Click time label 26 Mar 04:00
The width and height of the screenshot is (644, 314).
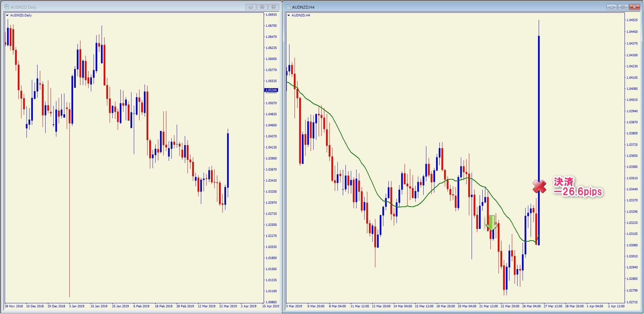tap(531, 306)
